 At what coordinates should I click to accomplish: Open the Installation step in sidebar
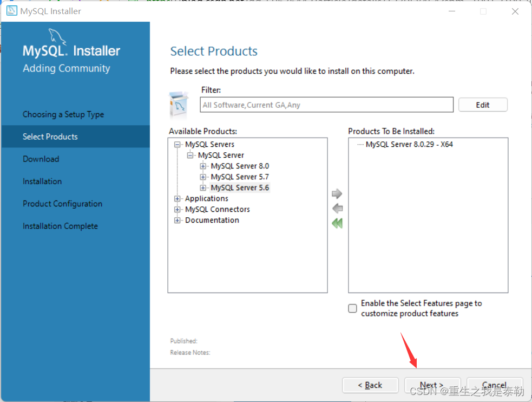pyautogui.click(x=42, y=181)
